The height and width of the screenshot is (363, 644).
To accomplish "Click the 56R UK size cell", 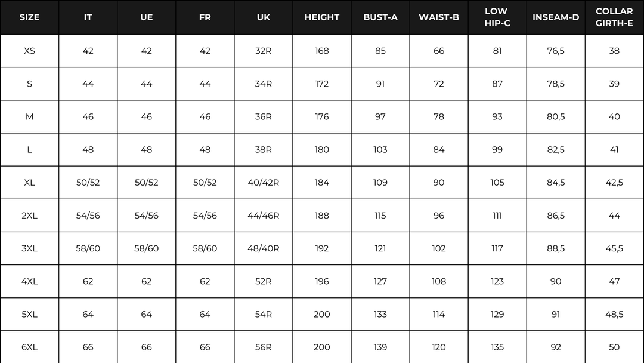I will pos(263,347).
